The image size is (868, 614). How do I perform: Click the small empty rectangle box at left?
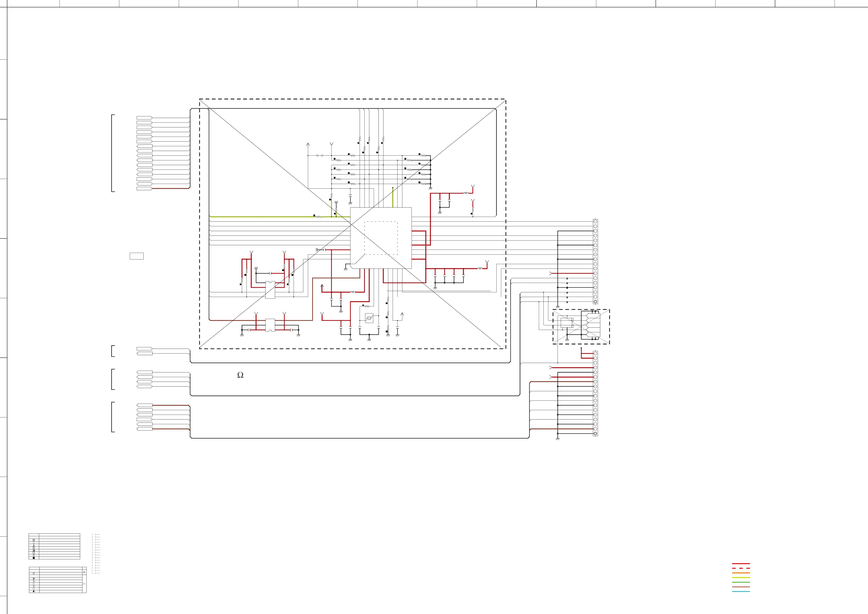point(136,256)
